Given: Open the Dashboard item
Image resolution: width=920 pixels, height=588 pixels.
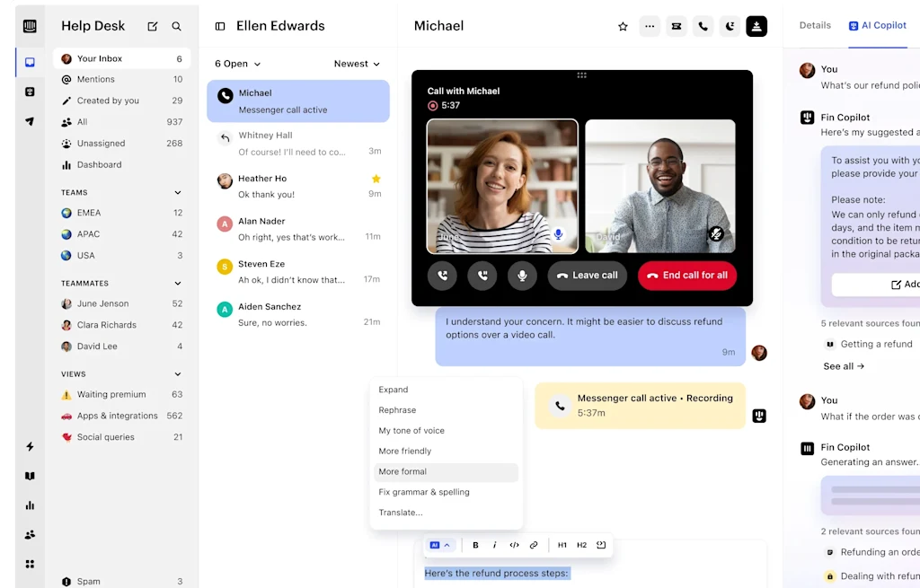Looking at the screenshot, I should pos(121,165).
